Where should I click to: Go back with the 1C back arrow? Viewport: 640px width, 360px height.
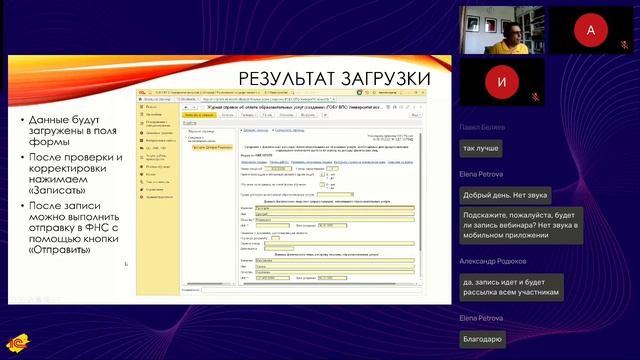pyautogui.click(x=186, y=107)
